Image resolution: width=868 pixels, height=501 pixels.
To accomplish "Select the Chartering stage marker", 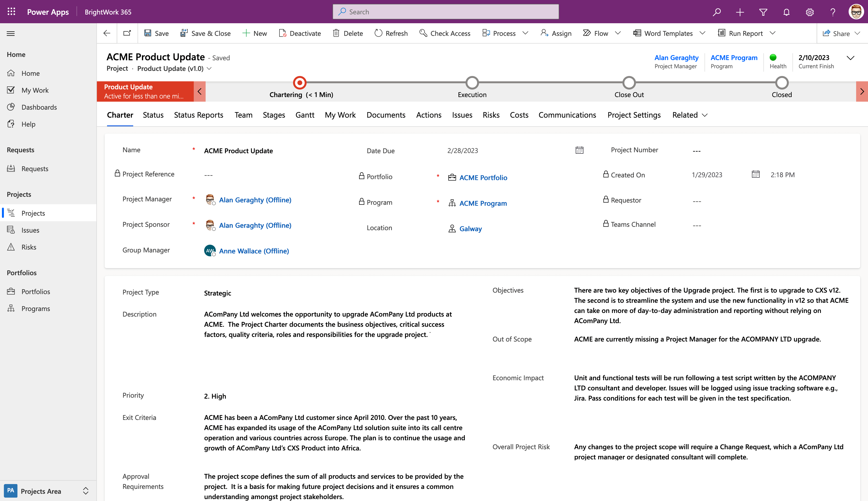I will coord(300,83).
